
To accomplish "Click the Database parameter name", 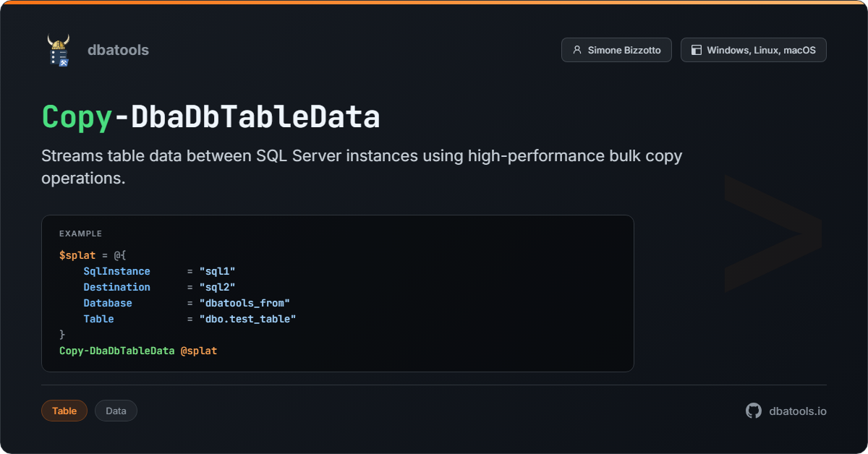I will (108, 303).
